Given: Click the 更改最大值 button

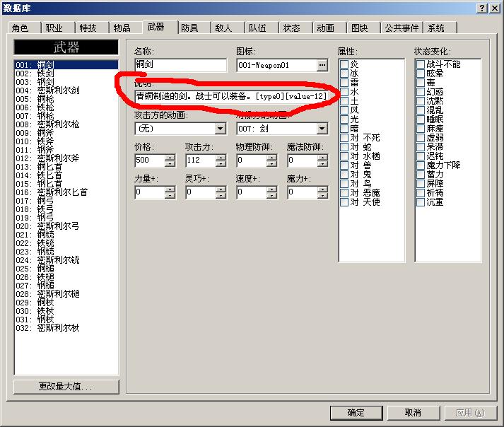Looking at the screenshot, I should tap(66, 387).
